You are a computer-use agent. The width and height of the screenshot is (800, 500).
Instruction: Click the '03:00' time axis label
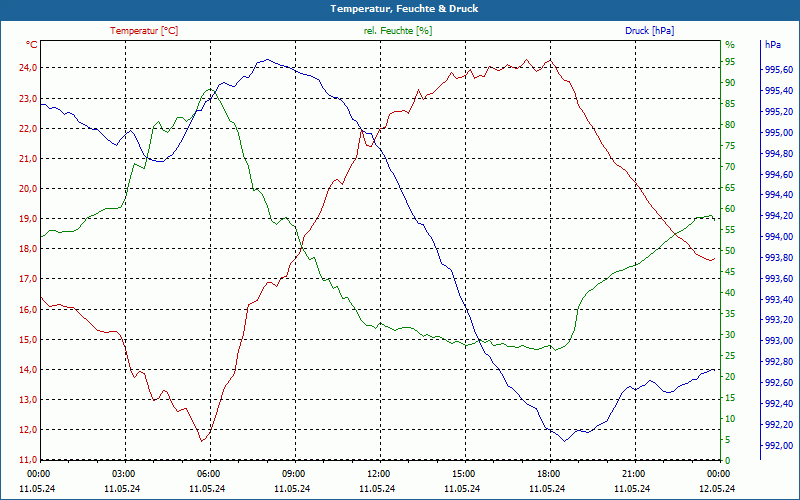tap(122, 473)
